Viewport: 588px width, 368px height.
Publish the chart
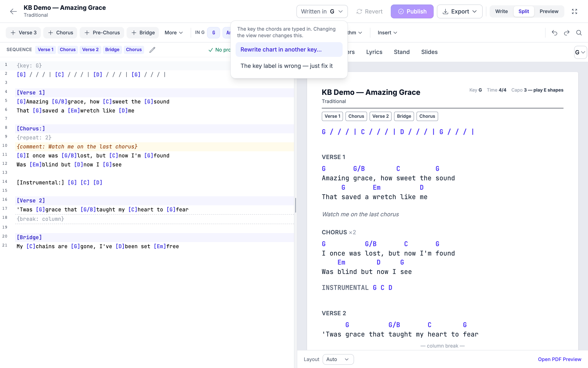pyautogui.click(x=412, y=11)
